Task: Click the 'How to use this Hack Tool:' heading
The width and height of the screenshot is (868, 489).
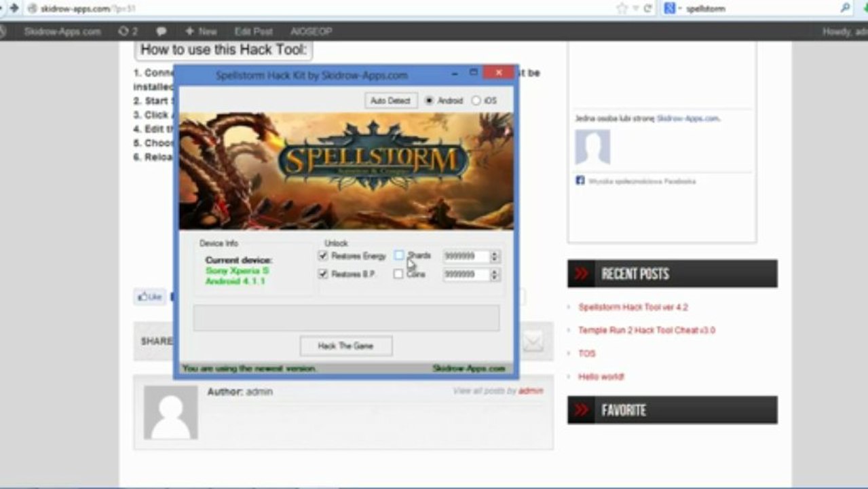Action: (x=224, y=50)
